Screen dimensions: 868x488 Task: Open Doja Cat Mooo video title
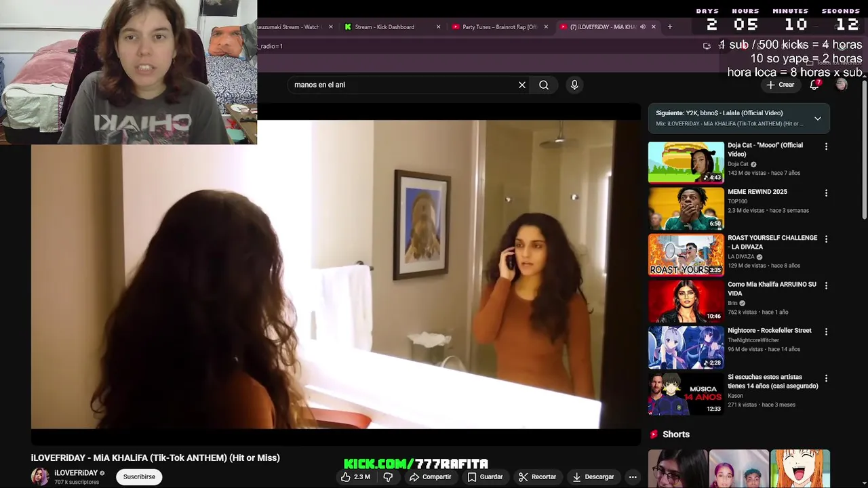tap(765, 149)
